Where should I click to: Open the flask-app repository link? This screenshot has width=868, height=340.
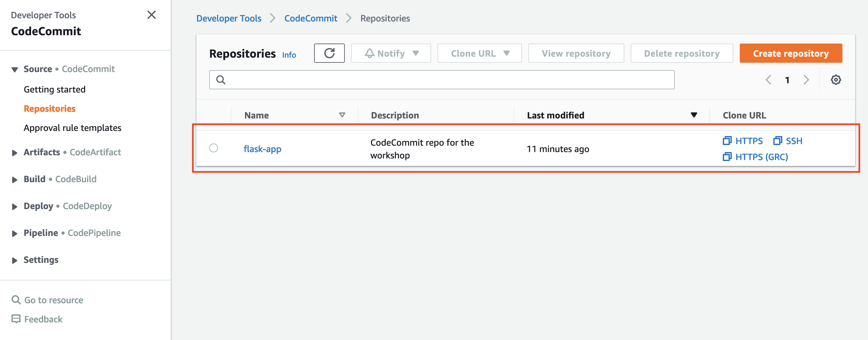click(x=262, y=149)
